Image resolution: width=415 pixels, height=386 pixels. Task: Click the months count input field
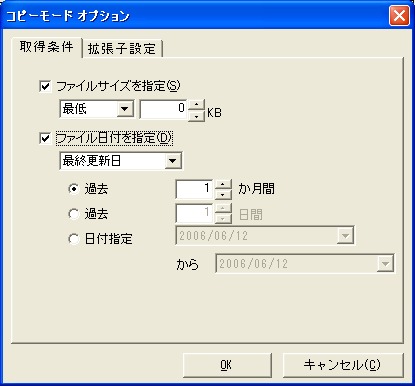click(195, 189)
